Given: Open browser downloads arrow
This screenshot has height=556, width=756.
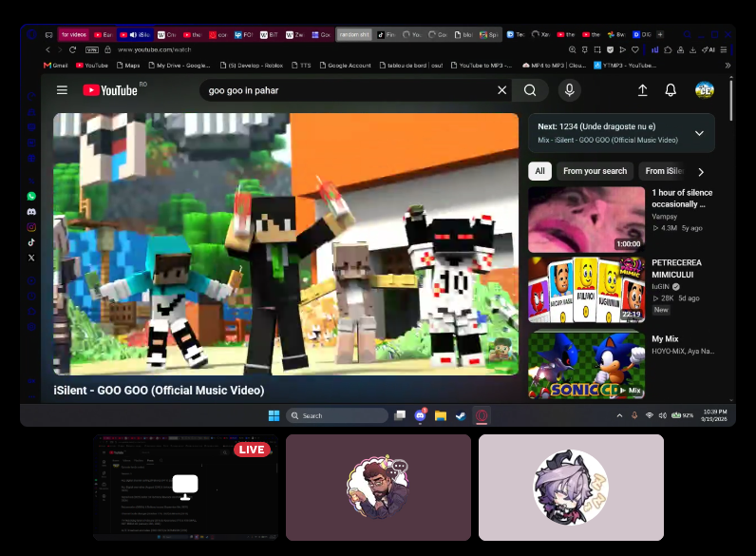Looking at the screenshot, I should (692, 49).
